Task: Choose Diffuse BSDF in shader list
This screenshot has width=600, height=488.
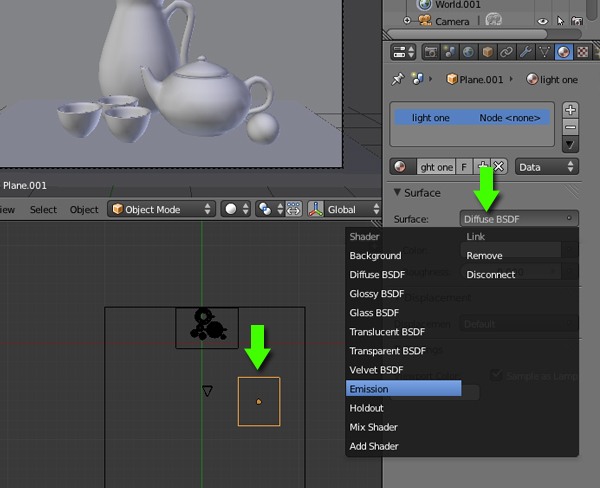Action: click(x=377, y=274)
